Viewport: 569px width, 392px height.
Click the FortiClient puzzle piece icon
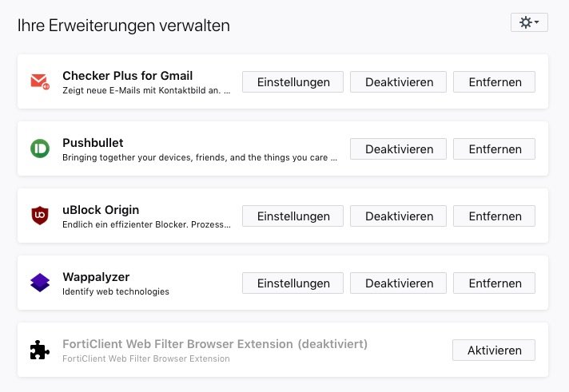39,350
